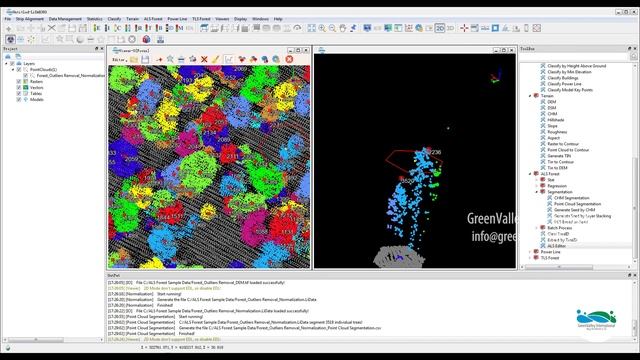The height and width of the screenshot is (360, 640).
Task: Toggle the PointCloud(1) layer checkbox
Action: (19, 69)
